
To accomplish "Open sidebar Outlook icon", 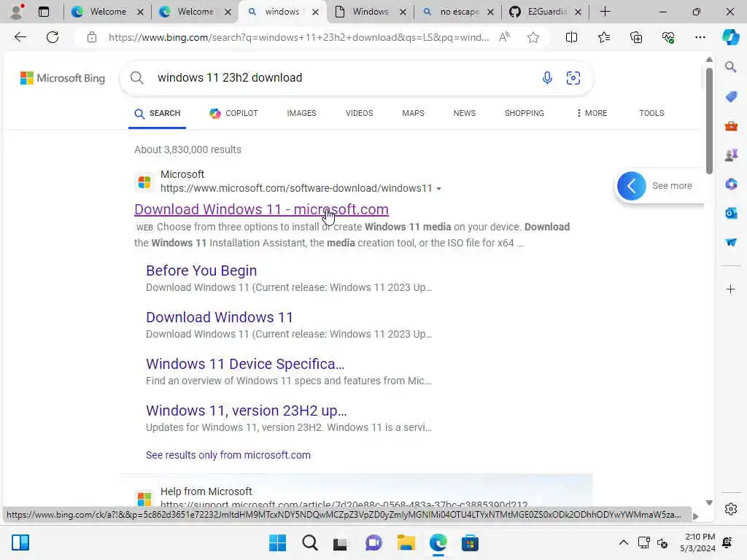I will (x=731, y=213).
